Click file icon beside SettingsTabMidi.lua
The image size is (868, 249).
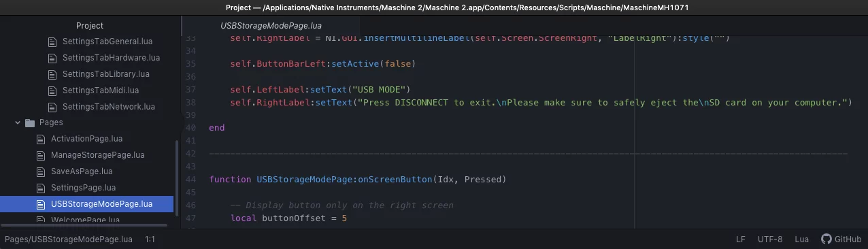tap(53, 90)
